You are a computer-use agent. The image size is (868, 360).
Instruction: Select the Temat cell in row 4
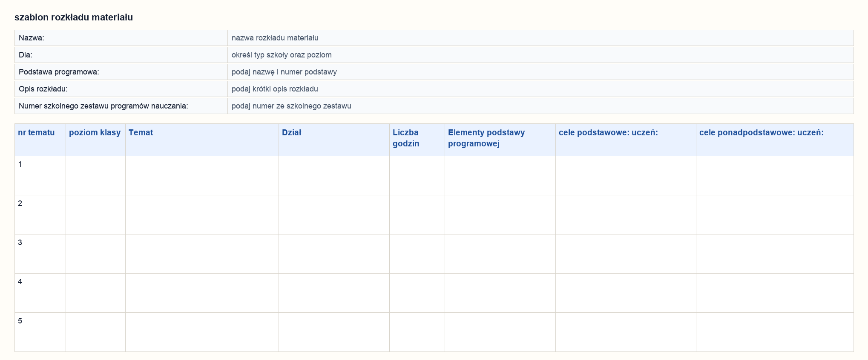202,293
